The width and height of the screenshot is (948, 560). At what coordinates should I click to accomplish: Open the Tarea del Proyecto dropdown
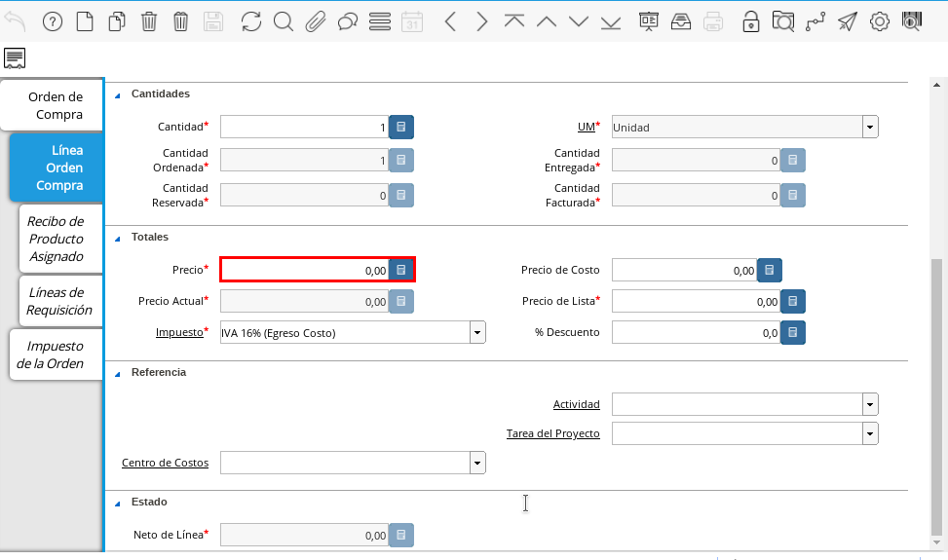pyautogui.click(x=870, y=433)
